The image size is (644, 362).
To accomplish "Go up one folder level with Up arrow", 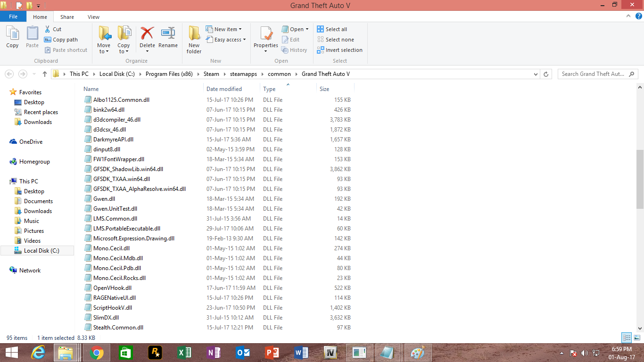I will point(45,74).
